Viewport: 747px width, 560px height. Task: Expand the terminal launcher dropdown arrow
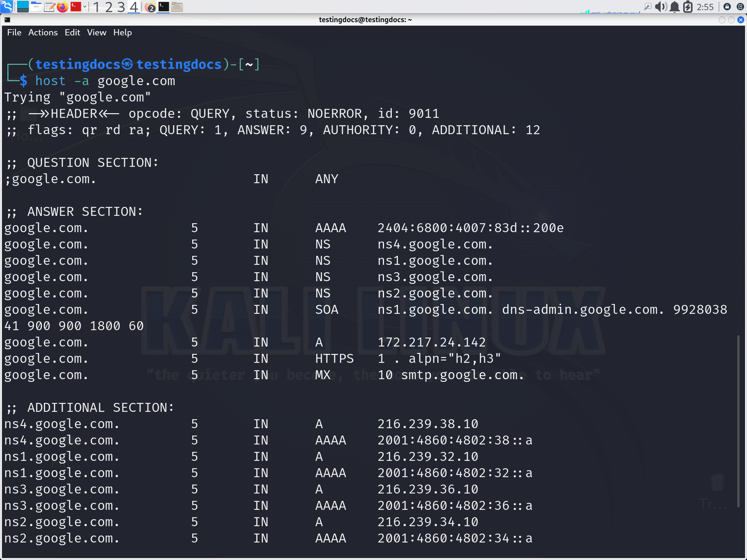85,7
